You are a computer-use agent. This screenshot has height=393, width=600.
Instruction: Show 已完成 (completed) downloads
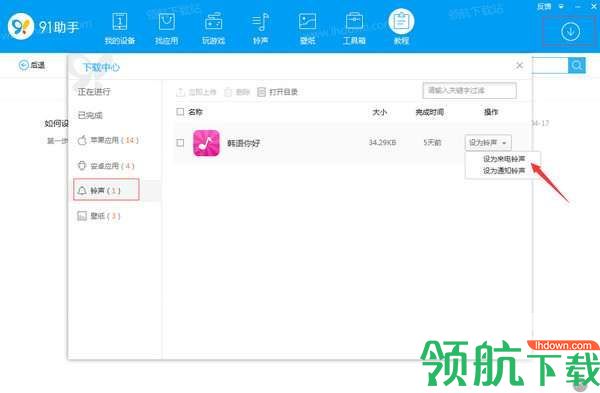click(x=90, y=115)
